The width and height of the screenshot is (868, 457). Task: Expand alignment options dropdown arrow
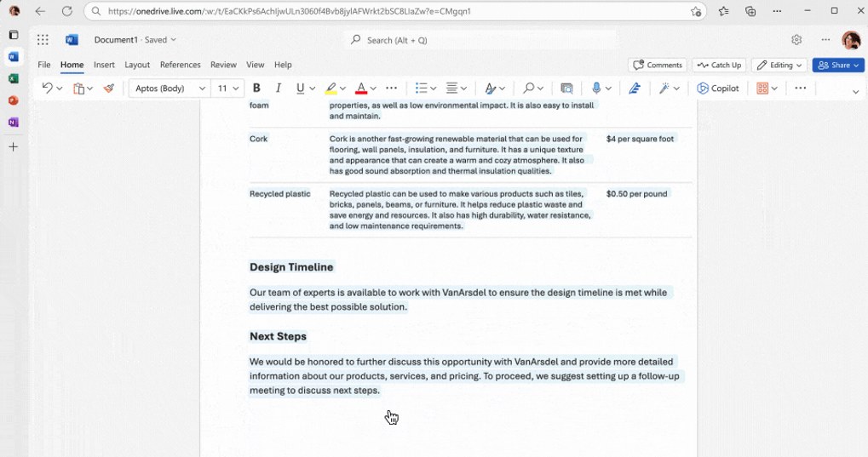tap(464, 89)
